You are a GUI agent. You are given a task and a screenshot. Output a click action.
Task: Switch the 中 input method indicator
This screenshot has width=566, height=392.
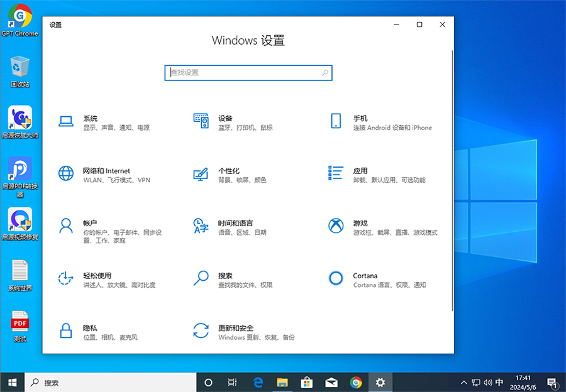point(499,383)
